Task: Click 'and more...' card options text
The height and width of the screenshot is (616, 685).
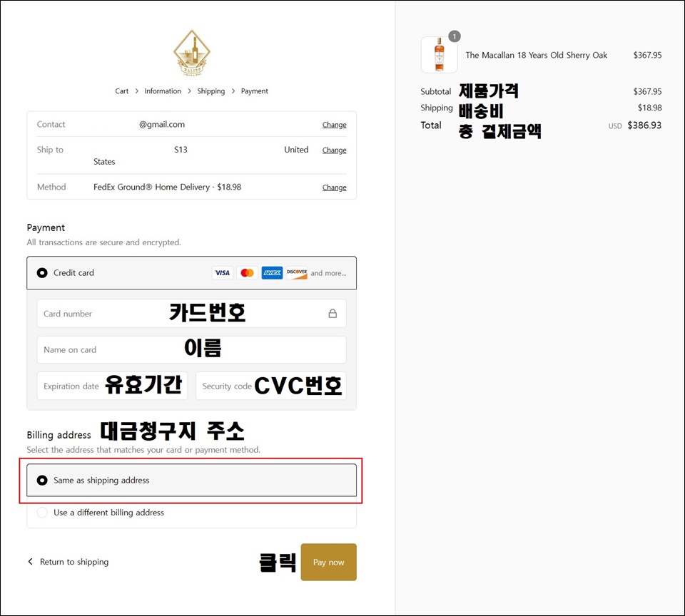Action: [x=328, y=273]
